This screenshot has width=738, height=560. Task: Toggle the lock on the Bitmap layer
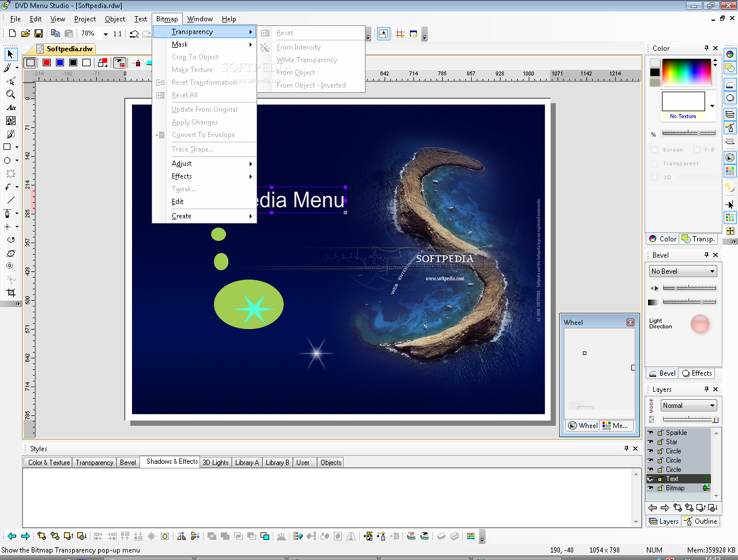(x=660, y=488)
